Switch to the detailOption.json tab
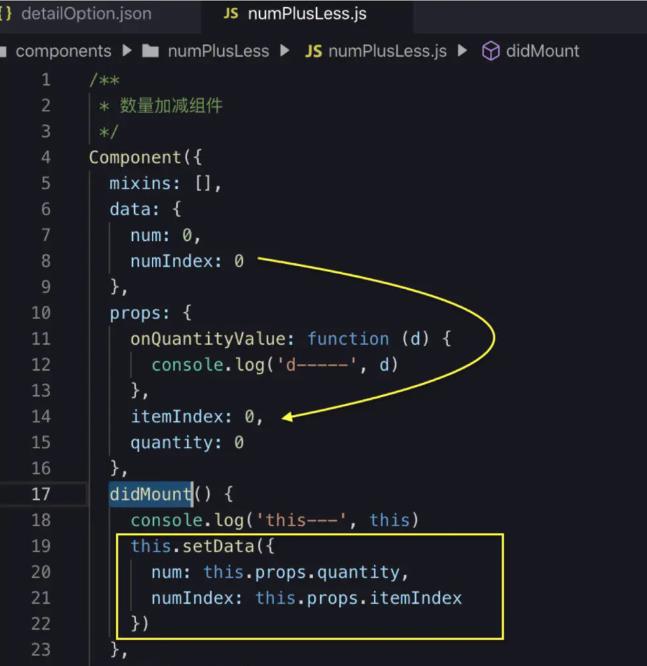Viewport: 647px width, 666px height. 86,14
